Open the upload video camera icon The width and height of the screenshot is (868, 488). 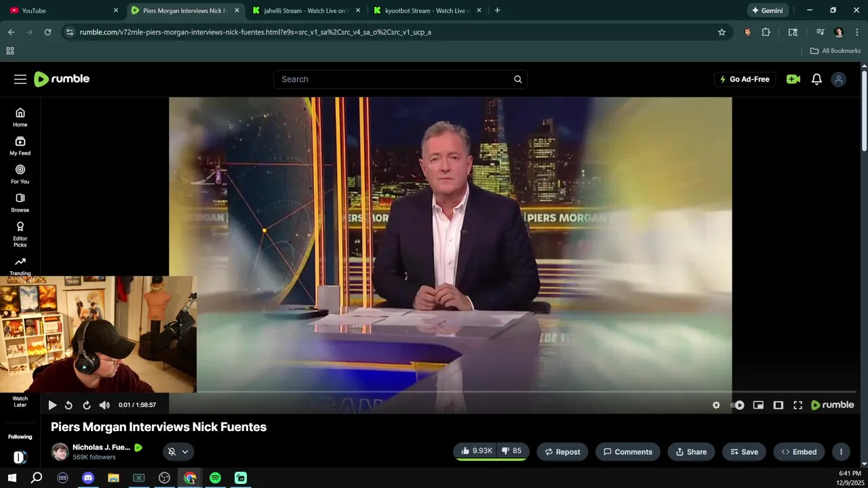[x=793, y=79]
